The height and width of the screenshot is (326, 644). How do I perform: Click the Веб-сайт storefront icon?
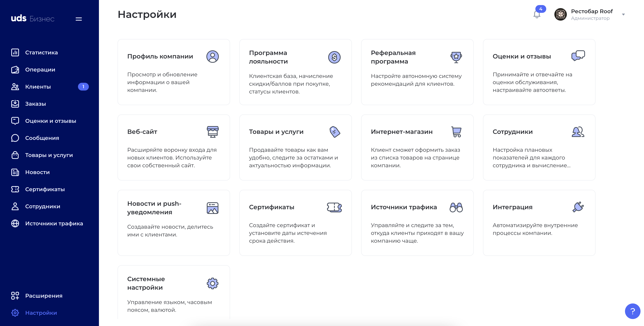click(212, 132)
